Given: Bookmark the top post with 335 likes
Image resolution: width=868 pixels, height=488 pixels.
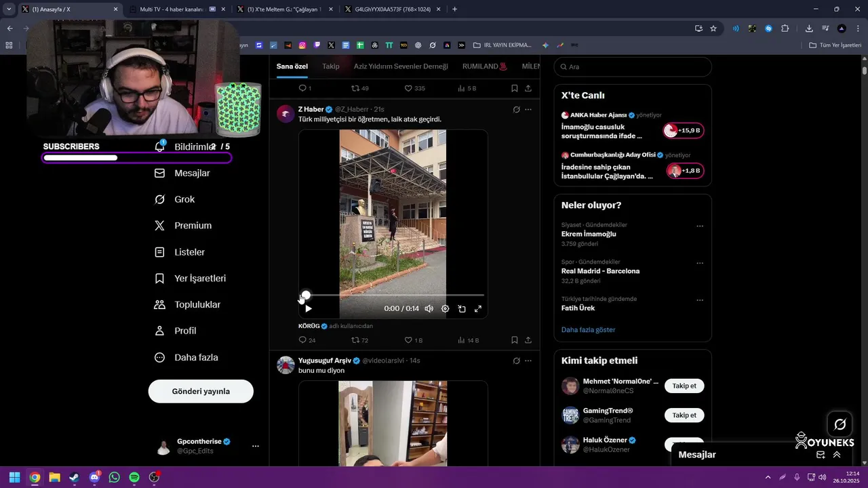Looking at the screenshot, I should pyautogui.click(x=515, y=88).
